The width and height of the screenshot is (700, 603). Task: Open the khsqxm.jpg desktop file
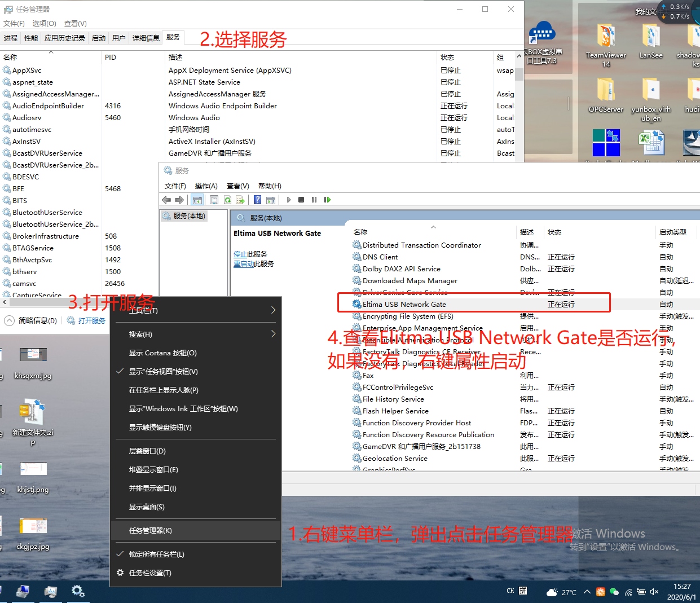pos(33,363)
